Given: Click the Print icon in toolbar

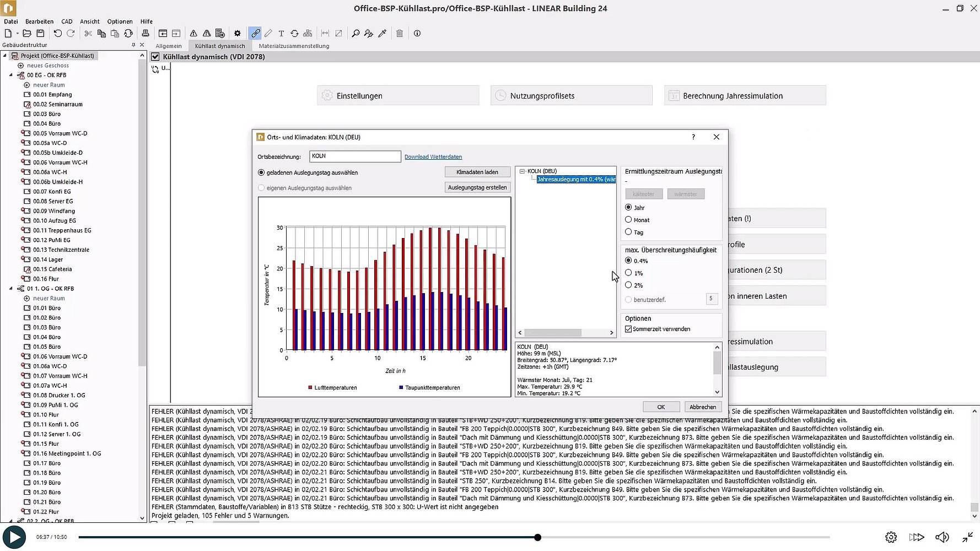Looking at the screenshot, I should pos(146,34).
